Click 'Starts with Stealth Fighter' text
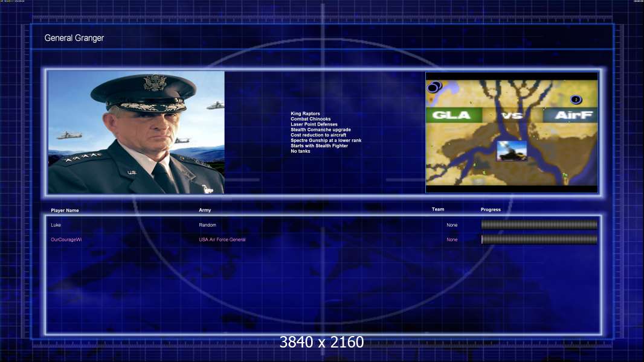The width and height of the screenshot is (644, 362). pyautogui.click(x=320, y=145)
